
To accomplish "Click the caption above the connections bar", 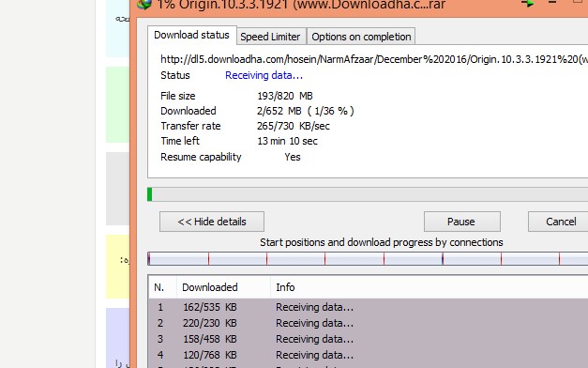I will pos(382,242).
